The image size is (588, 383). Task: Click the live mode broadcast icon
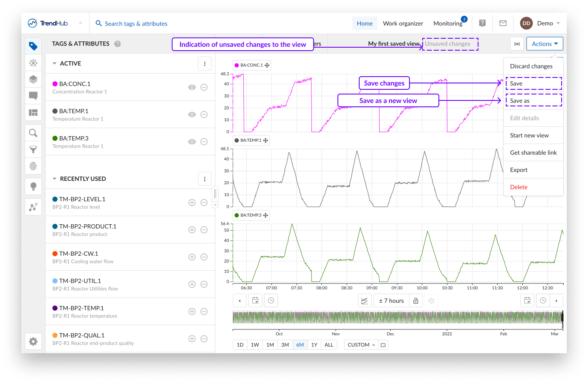click(517, 44)
